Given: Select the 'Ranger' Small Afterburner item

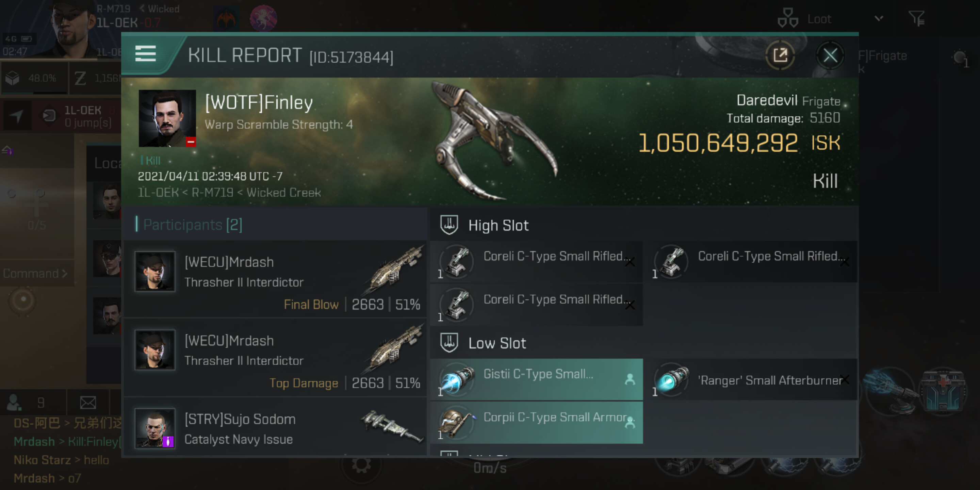Looking at the screenshot, I should (753, 380).
